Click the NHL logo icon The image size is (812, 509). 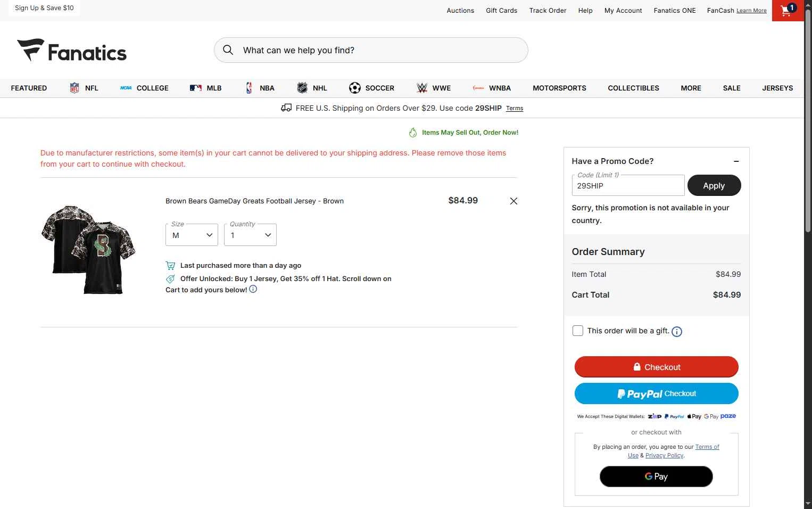[x=302, y=88]
